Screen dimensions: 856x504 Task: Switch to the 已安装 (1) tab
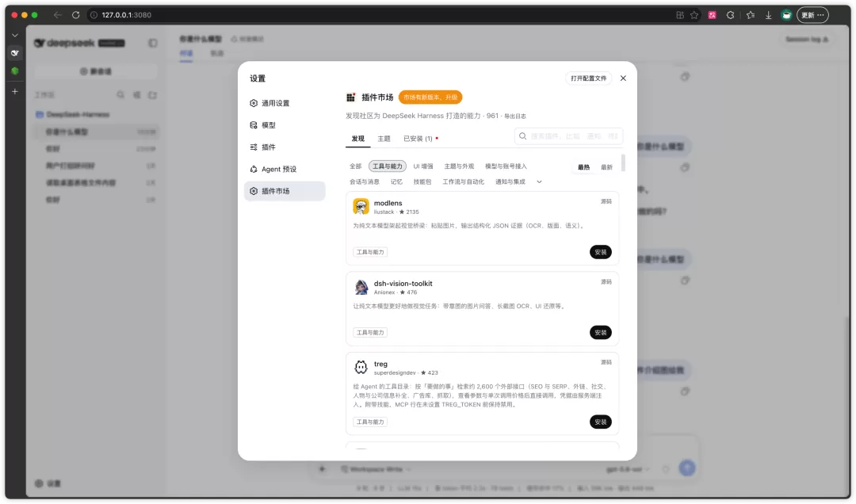[420, 139]
